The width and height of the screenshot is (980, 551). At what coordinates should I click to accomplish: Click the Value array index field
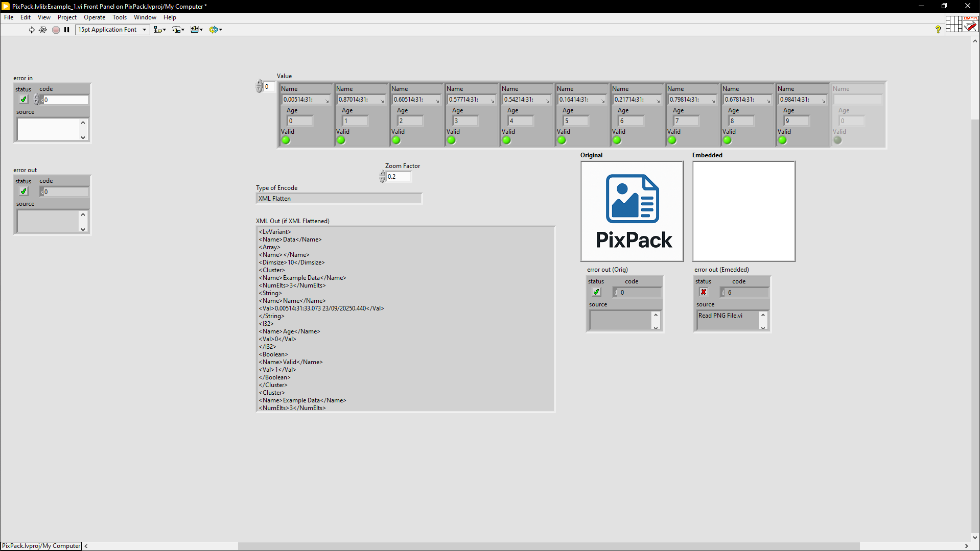(x=269, y=87)
